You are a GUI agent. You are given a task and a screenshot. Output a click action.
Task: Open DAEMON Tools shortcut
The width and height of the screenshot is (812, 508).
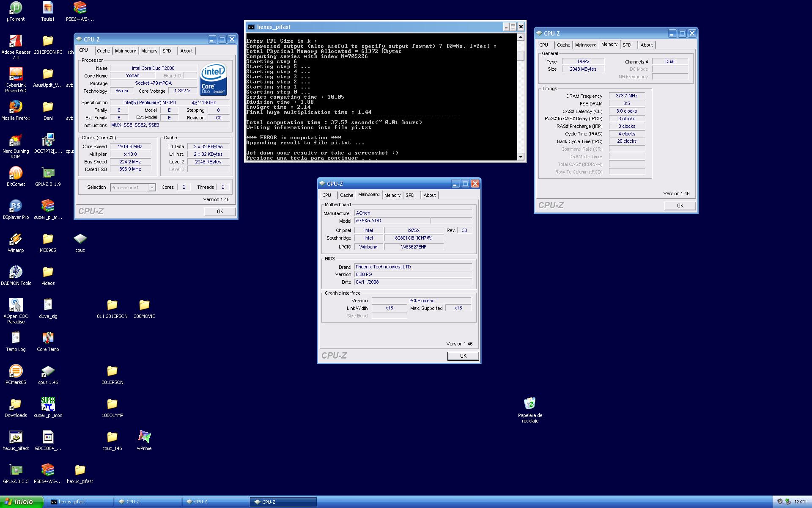16,275
